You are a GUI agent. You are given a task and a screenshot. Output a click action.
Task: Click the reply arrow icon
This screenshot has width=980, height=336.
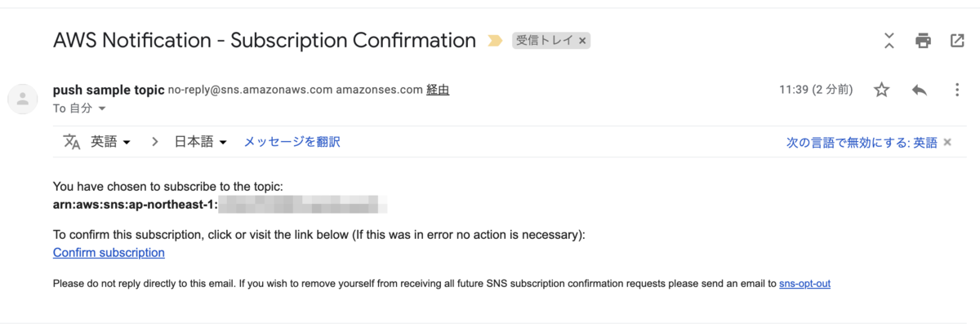point(920,90)
